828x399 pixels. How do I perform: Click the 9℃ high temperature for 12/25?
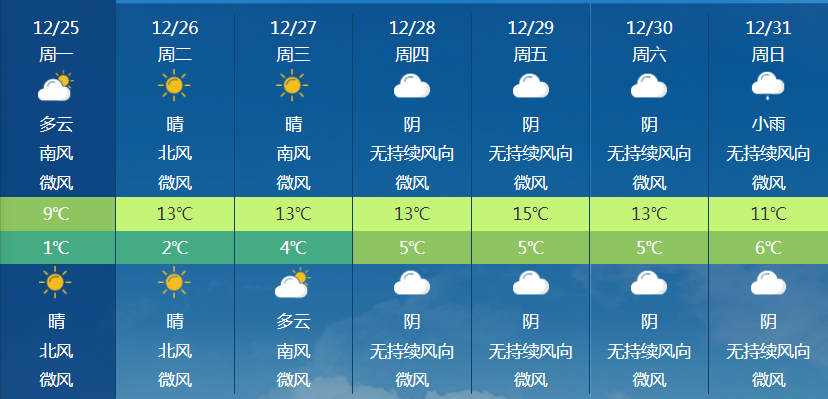pyautogui.click(x=58, y=214)
